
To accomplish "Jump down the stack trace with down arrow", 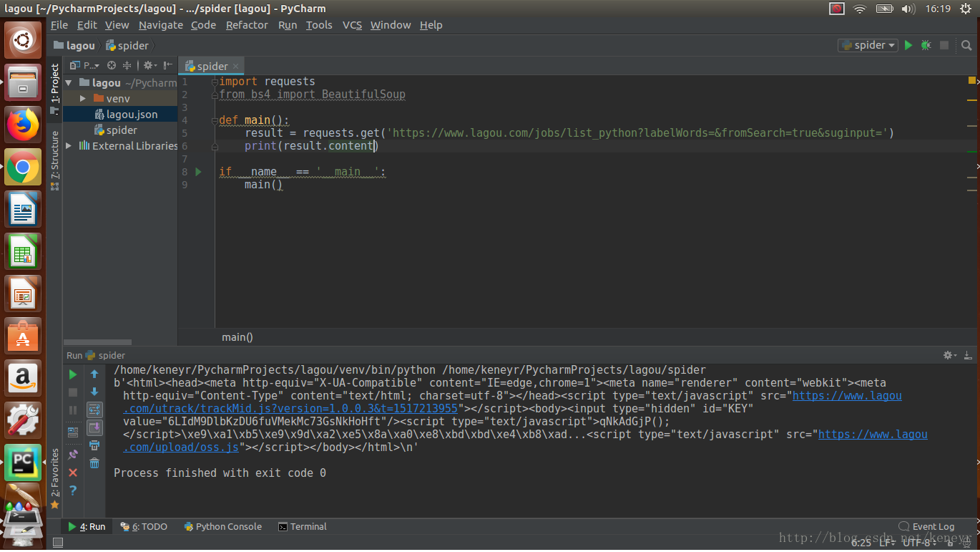I will [94, 392].
